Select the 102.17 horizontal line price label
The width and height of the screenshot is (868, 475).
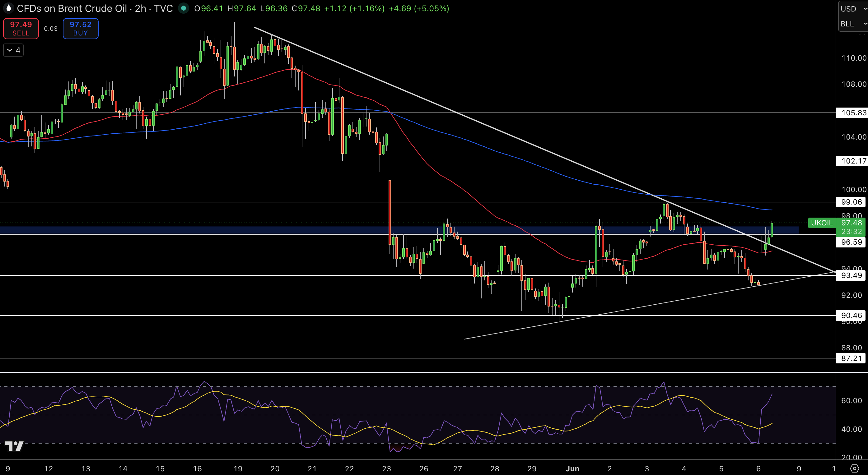(852, 161)
